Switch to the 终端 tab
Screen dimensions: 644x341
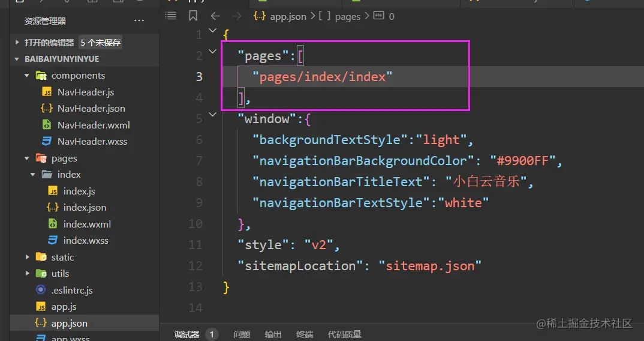[305, 334]
